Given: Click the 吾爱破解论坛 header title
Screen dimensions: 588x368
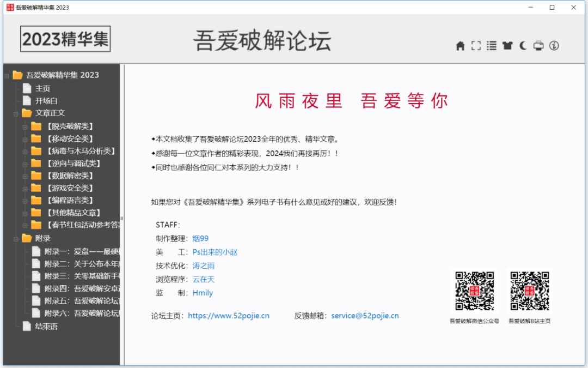Looking at the screenshot, I should pos(262,40).
